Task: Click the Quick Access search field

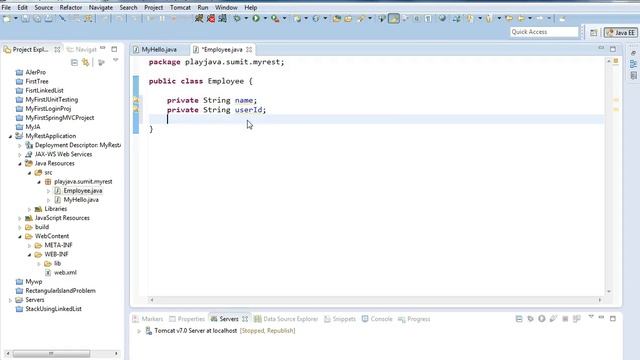Action: 544,32
